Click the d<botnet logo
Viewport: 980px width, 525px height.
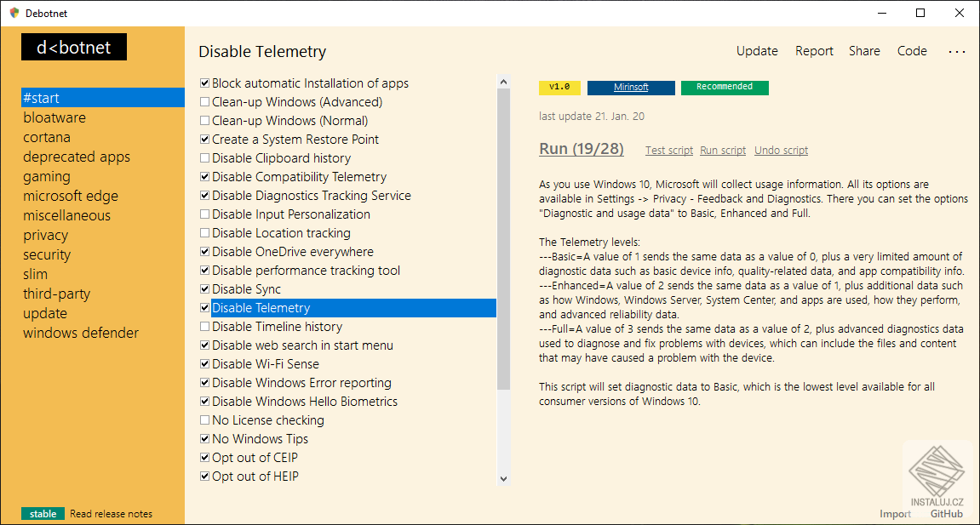click(x=74, y=48)
